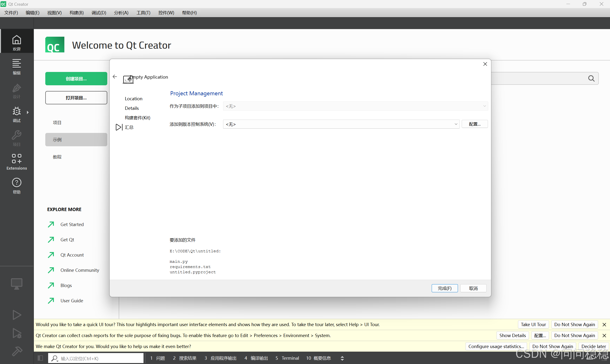Toggle the left sidebar visibility
The image size is (610, 364).
click(40, 358)
